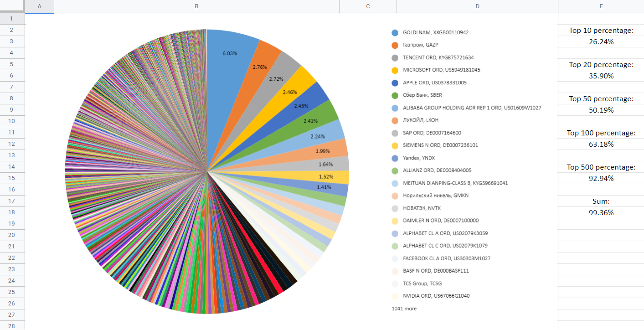
Task: Select the cell showing 99.36%
Action: click(601, 213)
